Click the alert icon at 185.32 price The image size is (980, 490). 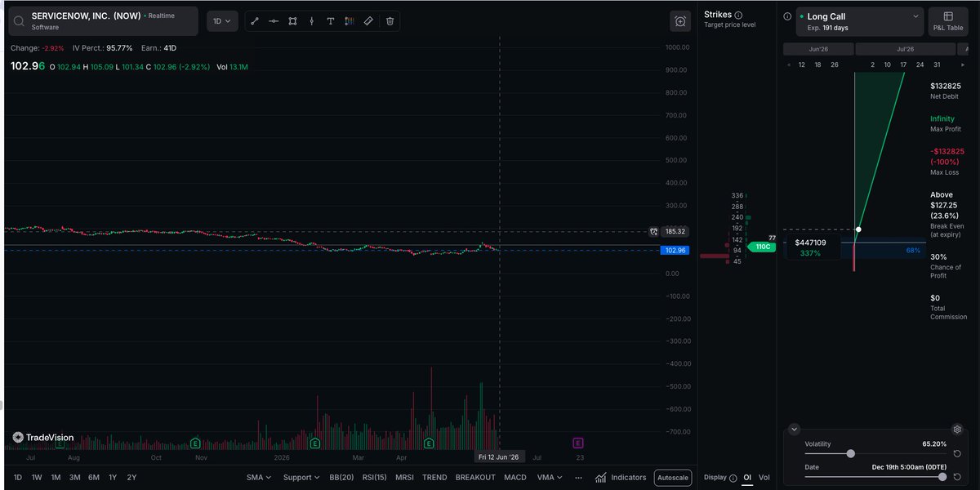653,231
